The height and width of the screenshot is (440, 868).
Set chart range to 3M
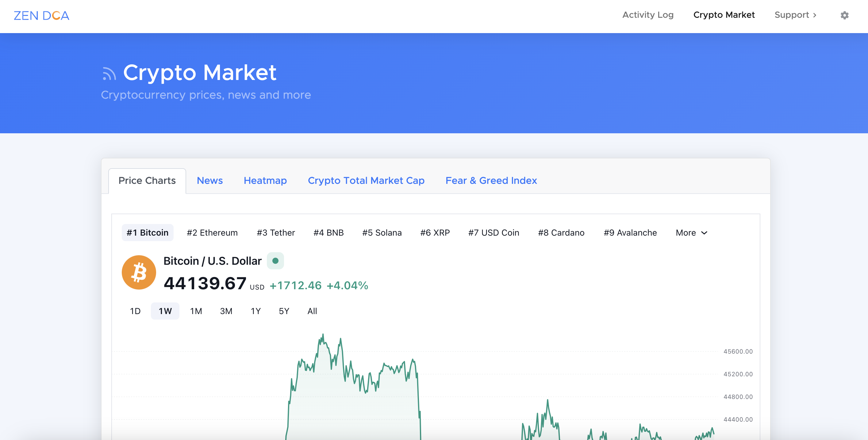(226, 311)
